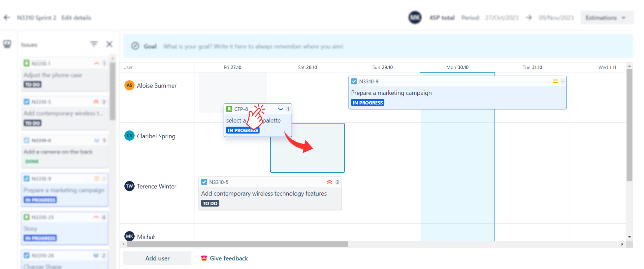Screen dimensions: 644x269
Task: Open the Issues panel filter
Action: 94,44
